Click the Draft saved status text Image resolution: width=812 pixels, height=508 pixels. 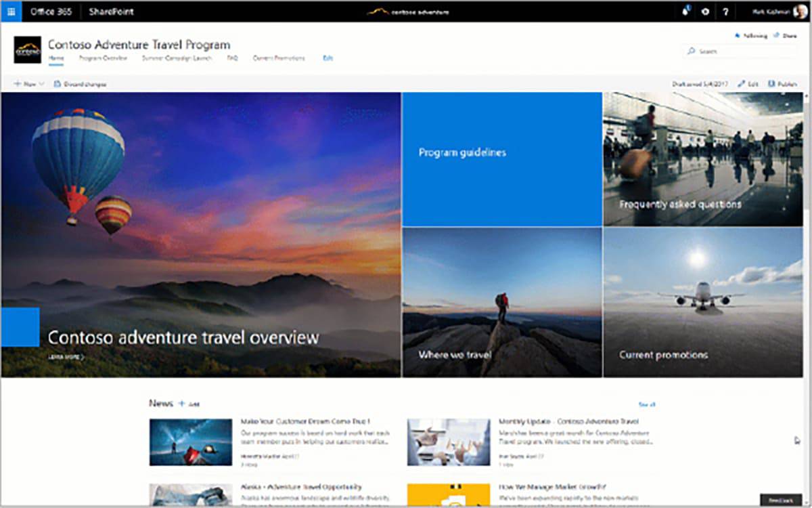[x=700, y=84]
